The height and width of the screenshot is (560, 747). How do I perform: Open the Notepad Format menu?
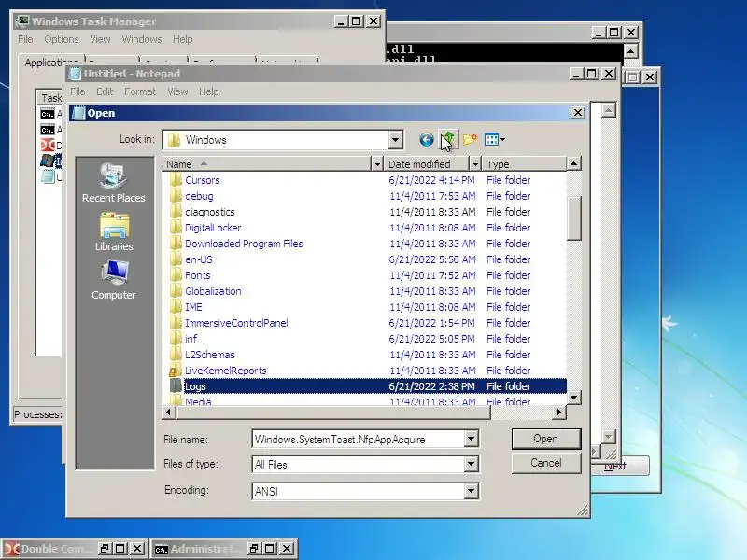tap(140, 91)
